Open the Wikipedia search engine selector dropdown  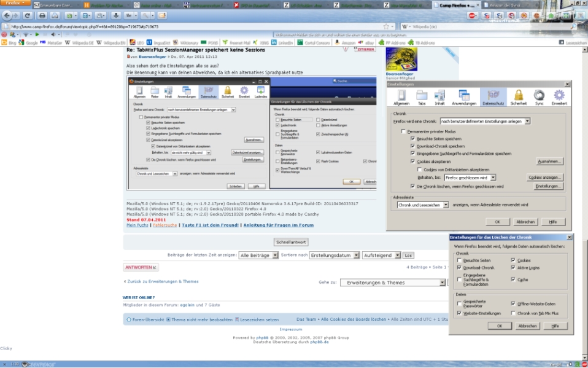point(408,26)
